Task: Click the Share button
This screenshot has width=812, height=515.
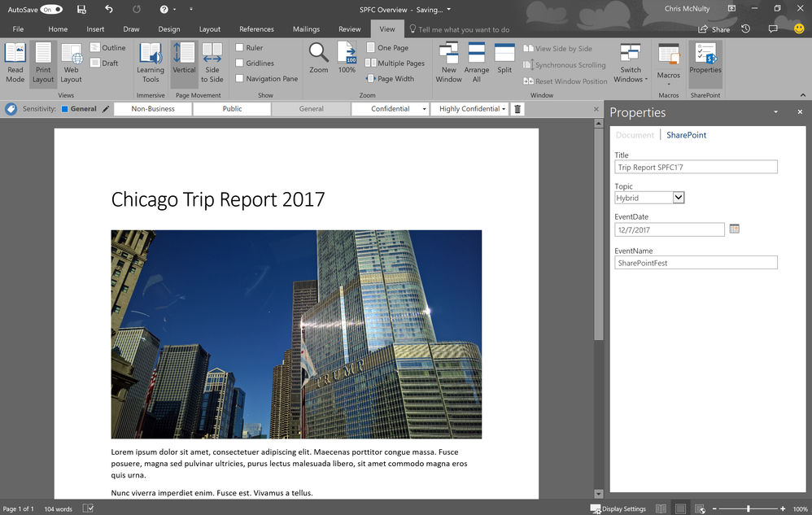Action: pos(715,29)
